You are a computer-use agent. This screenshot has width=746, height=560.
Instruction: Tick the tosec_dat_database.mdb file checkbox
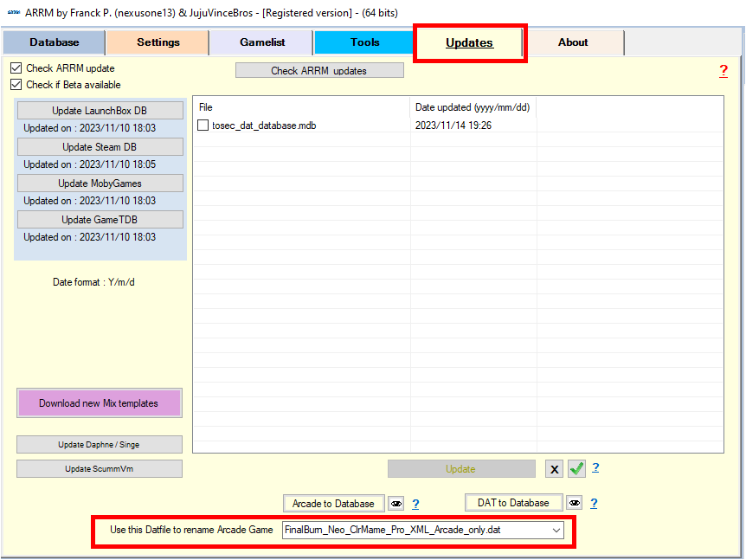point(203,126)
